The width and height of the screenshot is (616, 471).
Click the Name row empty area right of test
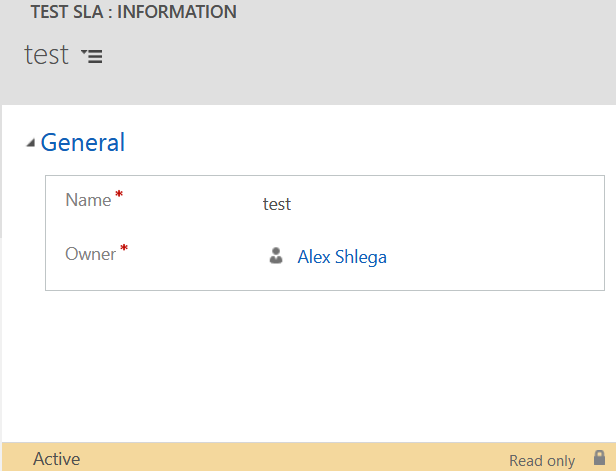pos(448,204)
